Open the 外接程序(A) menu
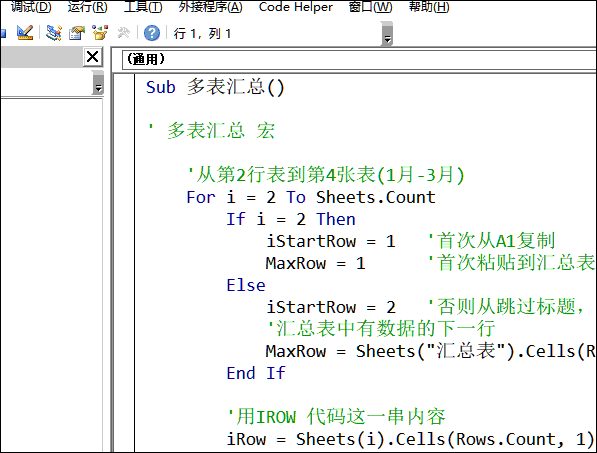The width and height of the screenshot is (597, 453). (211, 6)
